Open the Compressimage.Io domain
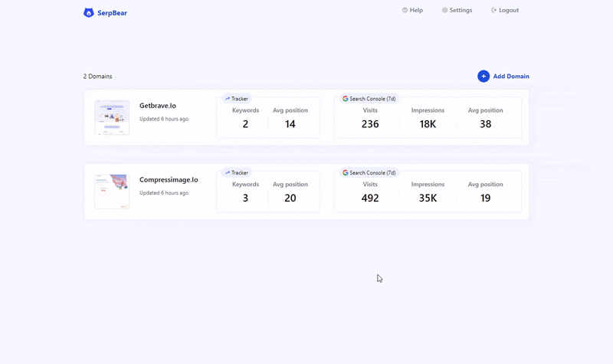Screen dimensions: 613x364 169,180
